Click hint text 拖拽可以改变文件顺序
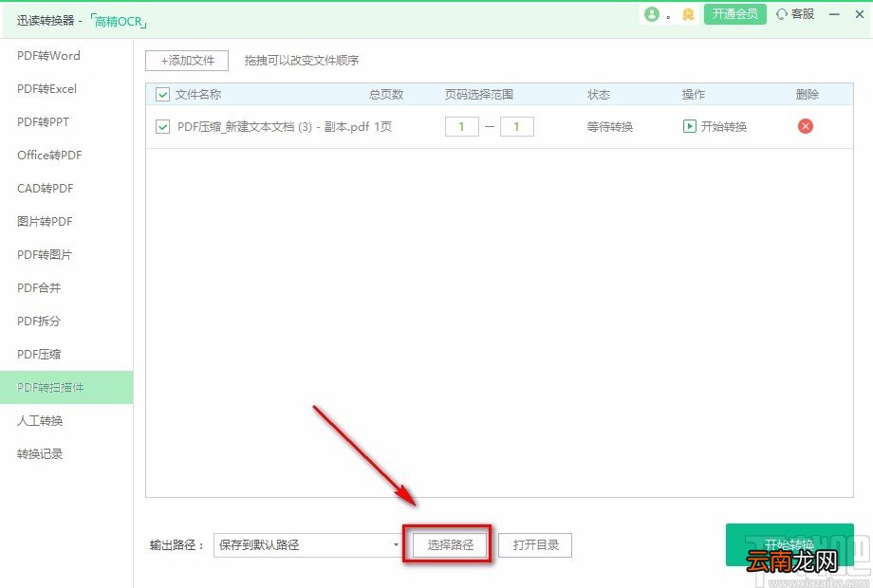This screenshot has height=588, width=873. pyautogui.click(x=302, y=60)
